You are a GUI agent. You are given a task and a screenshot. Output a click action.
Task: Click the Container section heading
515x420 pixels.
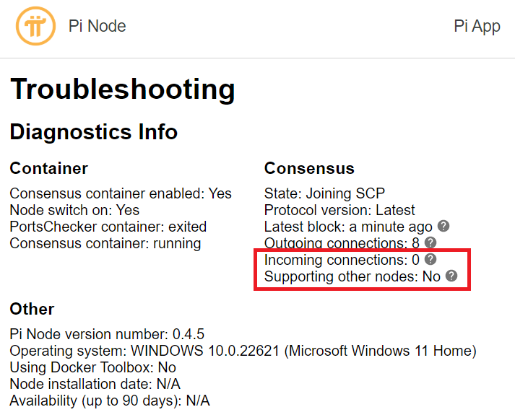pos(49,168)
